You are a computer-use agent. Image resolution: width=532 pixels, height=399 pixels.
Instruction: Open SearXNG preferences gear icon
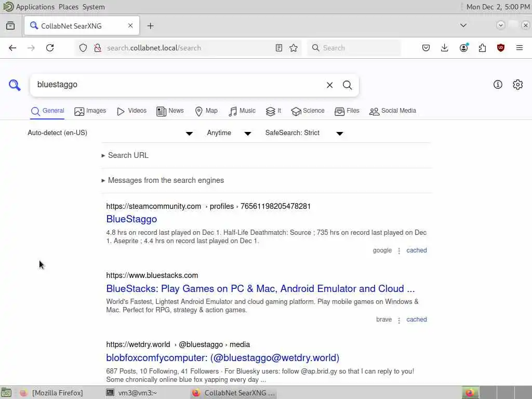518,85
